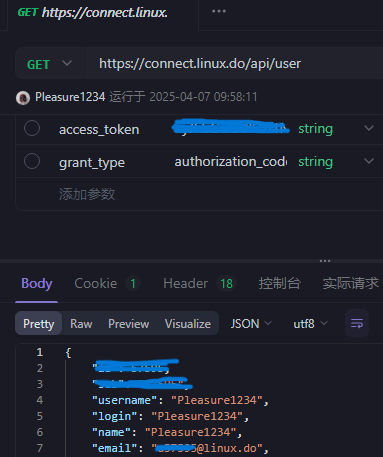Click the panel divider dots handle
The width and height of the screenshot is (383, 457).
tap(325, 261)
